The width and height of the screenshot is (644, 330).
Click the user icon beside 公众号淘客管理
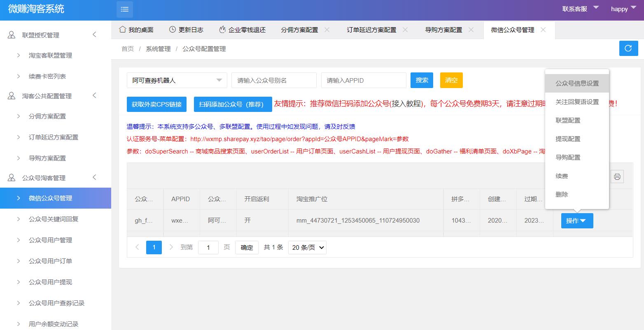tap(12, 178)
